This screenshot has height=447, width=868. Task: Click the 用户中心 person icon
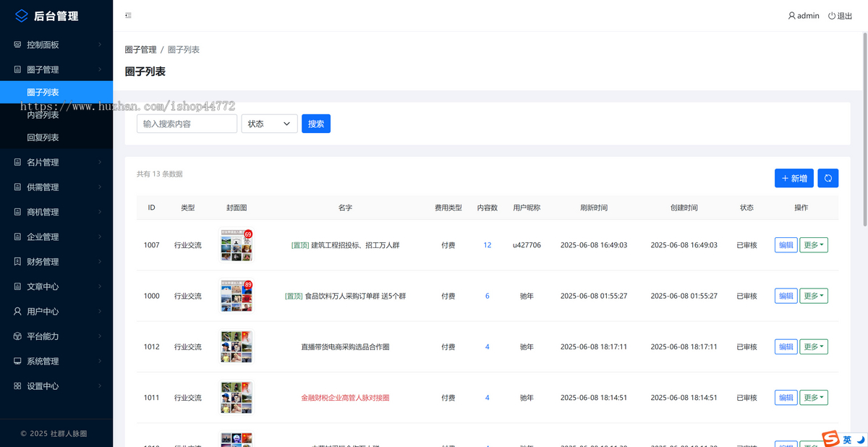click(x=17, y=311)
